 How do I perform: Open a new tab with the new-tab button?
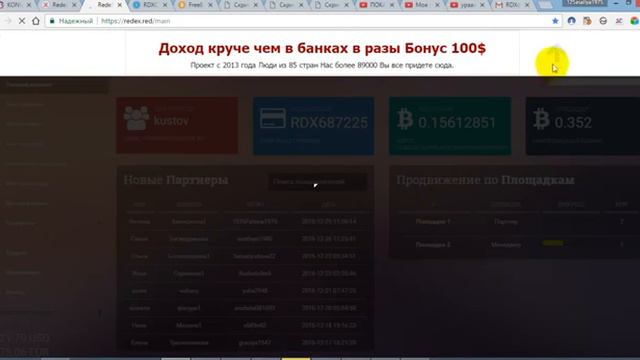[x=545, y=5]
